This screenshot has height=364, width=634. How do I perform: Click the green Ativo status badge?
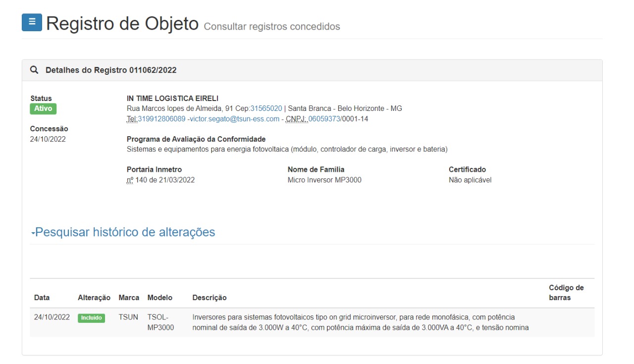[x=43, y=109]
